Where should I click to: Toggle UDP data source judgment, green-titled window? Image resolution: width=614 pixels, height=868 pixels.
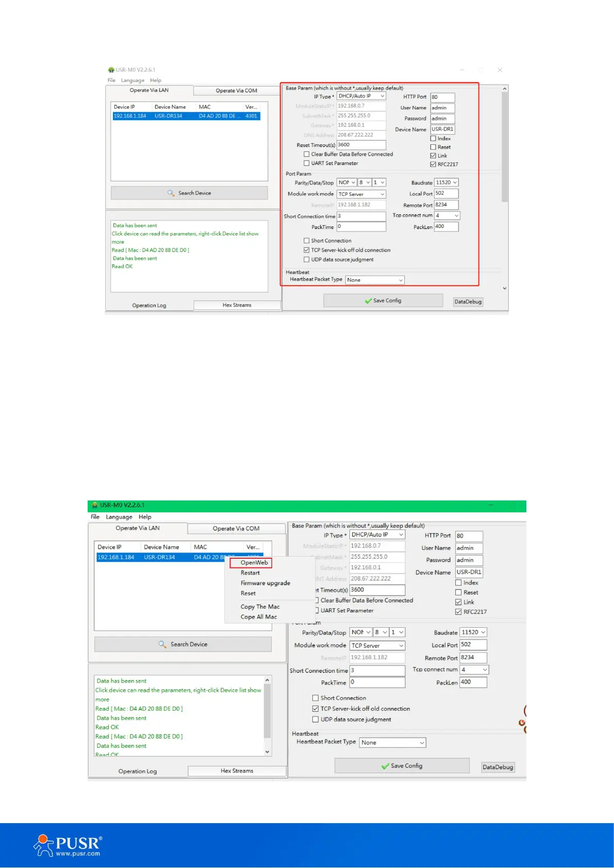pyautogui.click(x=316, y=719)
